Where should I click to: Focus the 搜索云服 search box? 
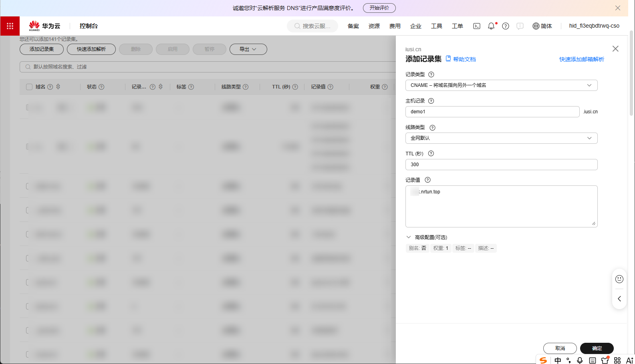click(x=312, y=26)
